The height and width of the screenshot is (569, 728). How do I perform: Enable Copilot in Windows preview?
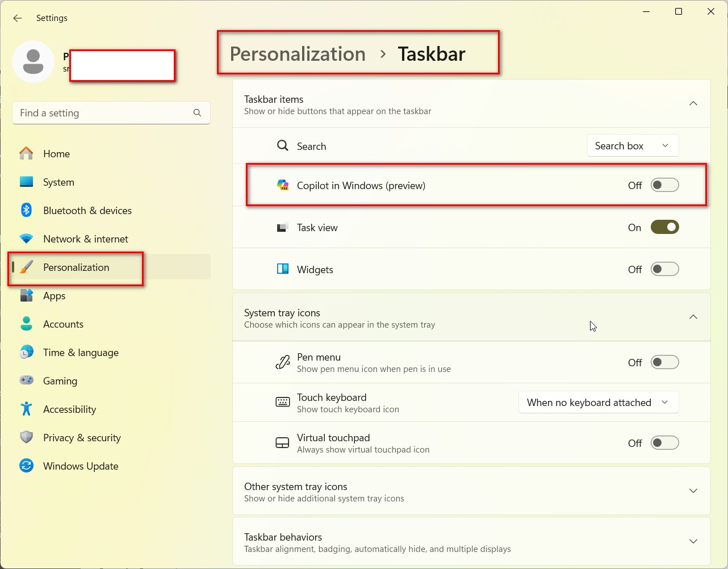[664, 185]
